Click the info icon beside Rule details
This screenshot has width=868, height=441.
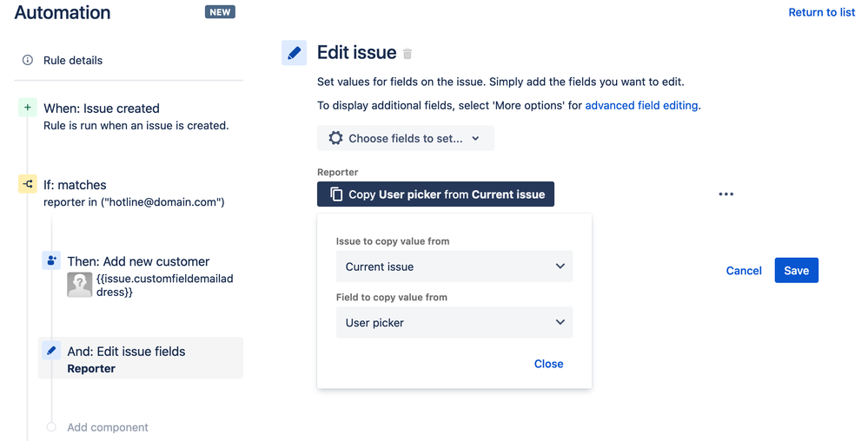(27, 60)
